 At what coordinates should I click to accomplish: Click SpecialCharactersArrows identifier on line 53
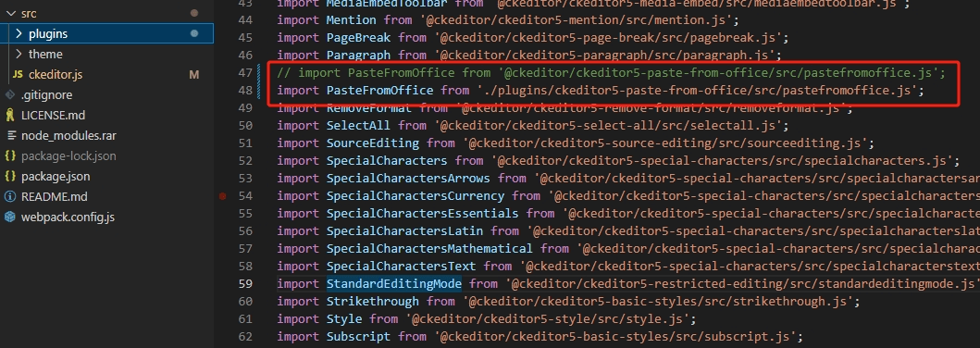[x=408, y=179]
